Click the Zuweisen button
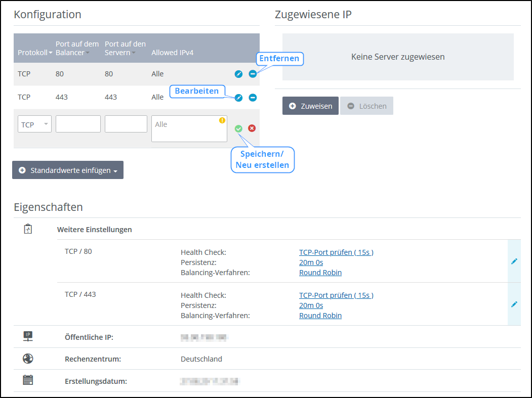The image size is (532, 398). click(310, 106)
